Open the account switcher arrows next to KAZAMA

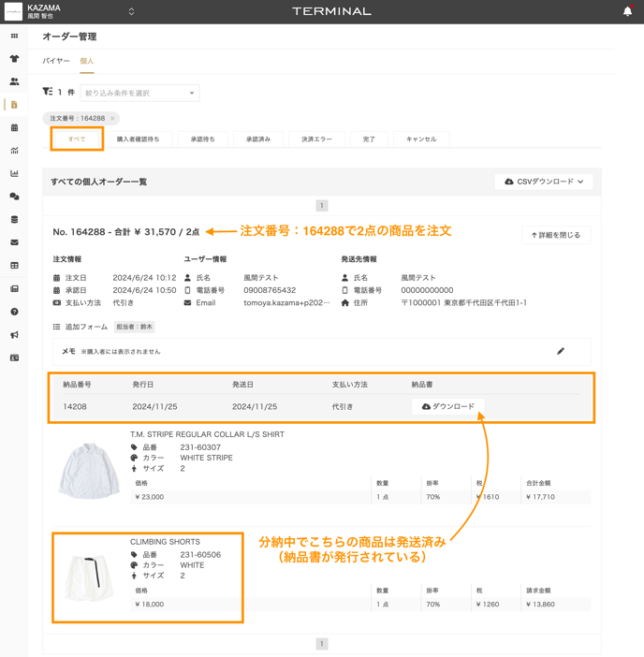click(x=132, y=11)
